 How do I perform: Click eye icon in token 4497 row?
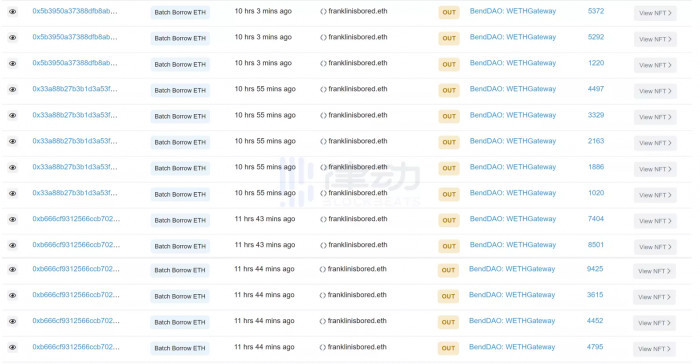[12, 89]
